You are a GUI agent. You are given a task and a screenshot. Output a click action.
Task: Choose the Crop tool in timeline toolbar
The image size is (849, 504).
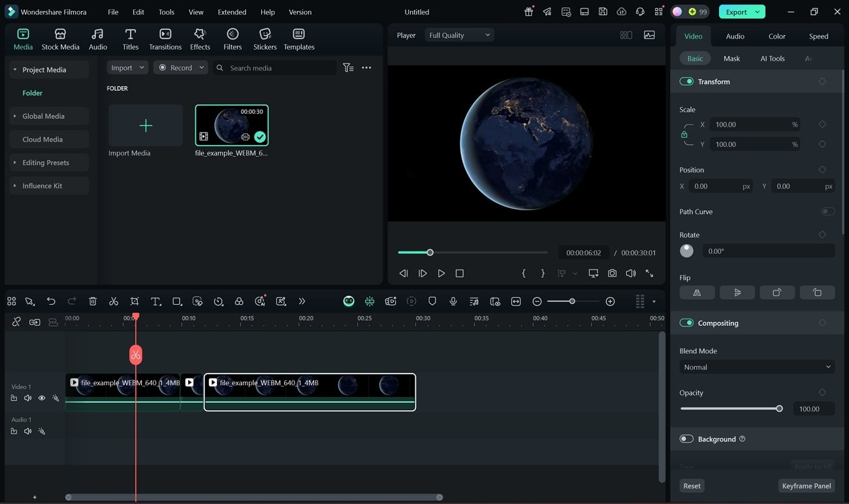coord(135,301)
